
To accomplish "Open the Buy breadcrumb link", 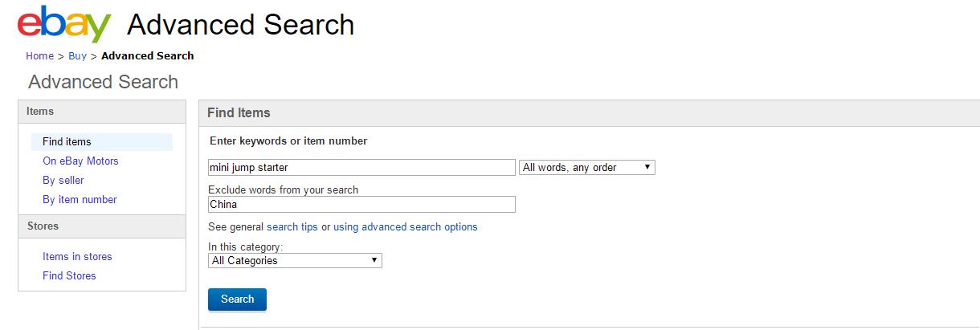I will point(77,56).
